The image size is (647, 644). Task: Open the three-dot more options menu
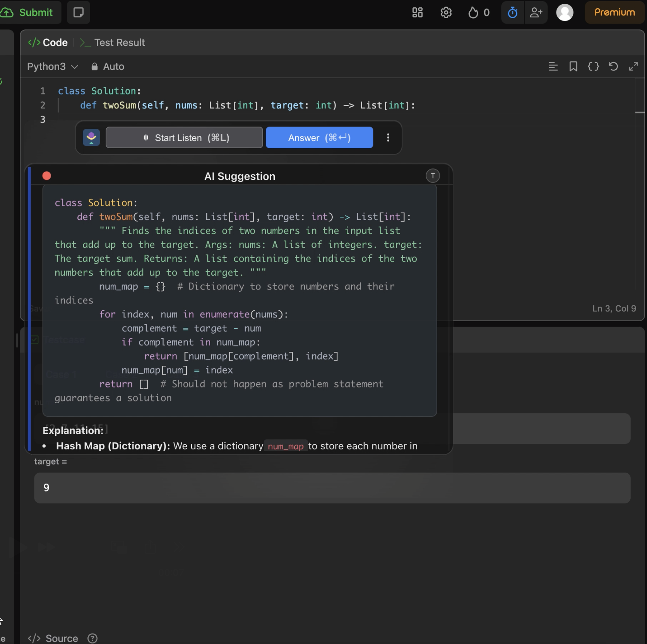[388, 138]
